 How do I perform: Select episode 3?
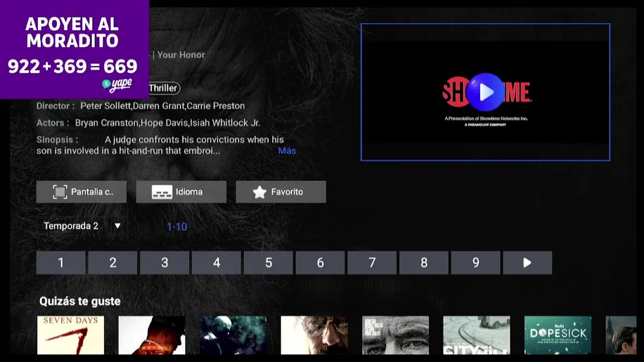click(165, 262)
